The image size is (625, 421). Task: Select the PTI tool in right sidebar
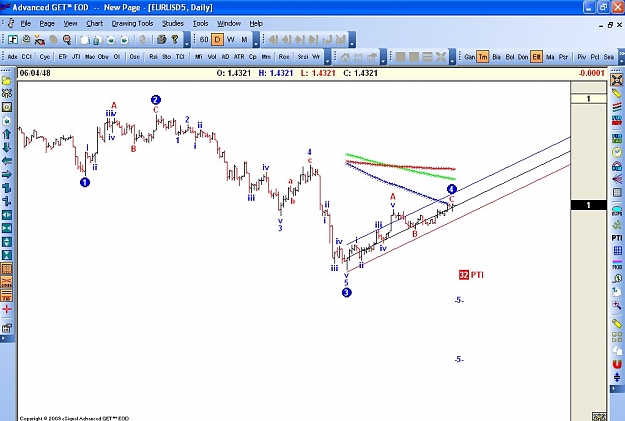617,238
